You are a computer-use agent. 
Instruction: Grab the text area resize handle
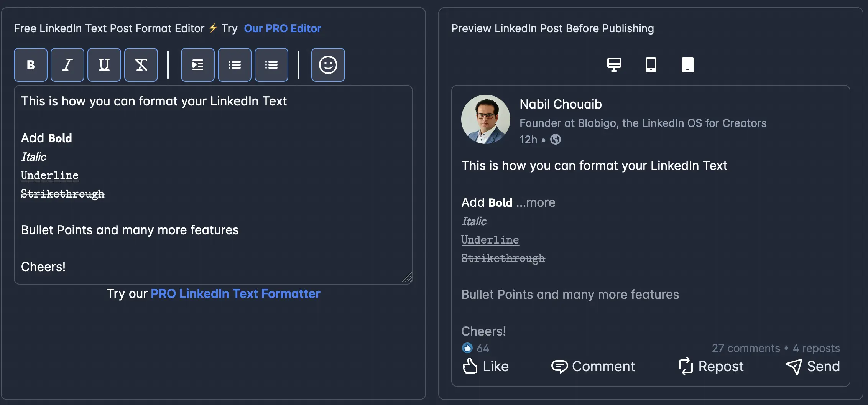[x=407, y=277]
